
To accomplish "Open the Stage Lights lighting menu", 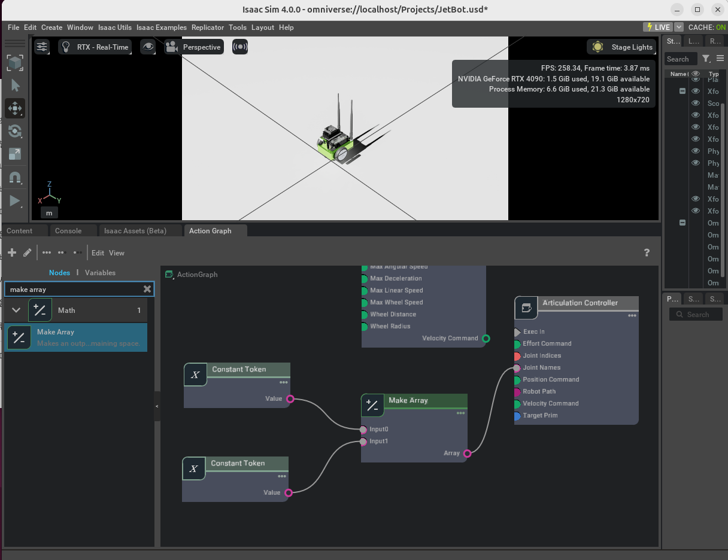I will click(621, 47).
